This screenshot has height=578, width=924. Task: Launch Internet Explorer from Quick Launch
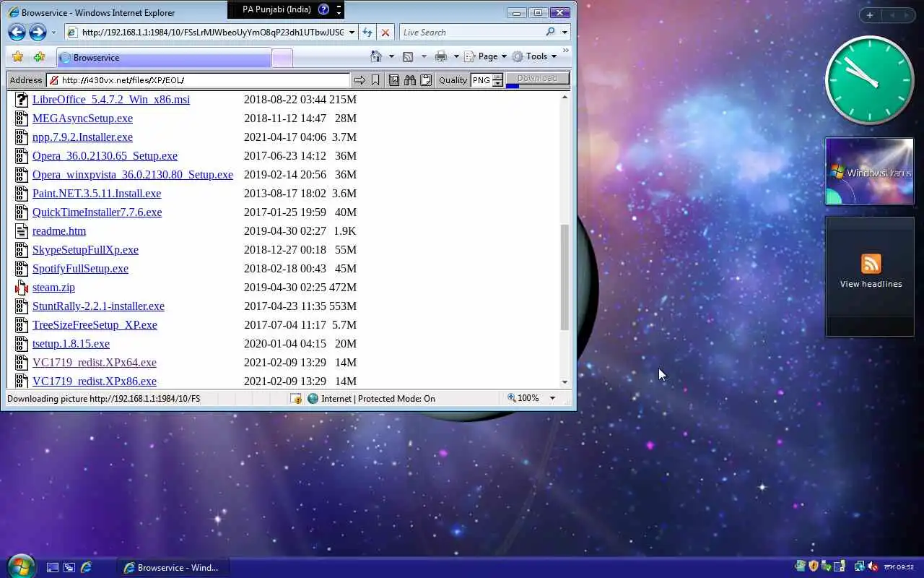coord(86,568)
